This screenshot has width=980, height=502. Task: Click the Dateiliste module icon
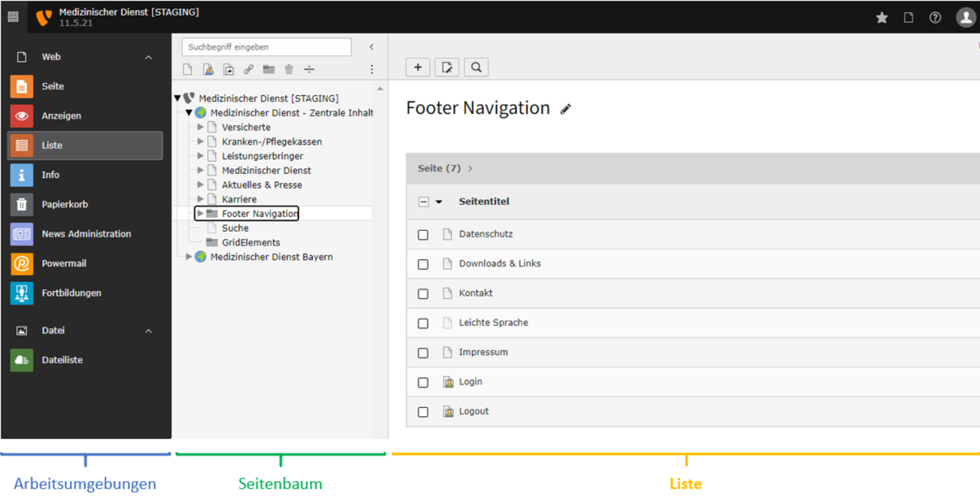(22, 360)
